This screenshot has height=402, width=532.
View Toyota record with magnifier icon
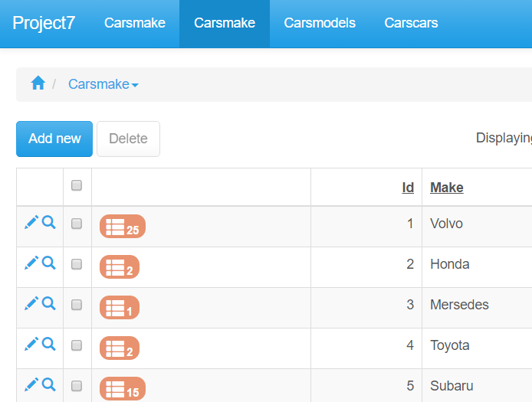(x=49, y=344)
